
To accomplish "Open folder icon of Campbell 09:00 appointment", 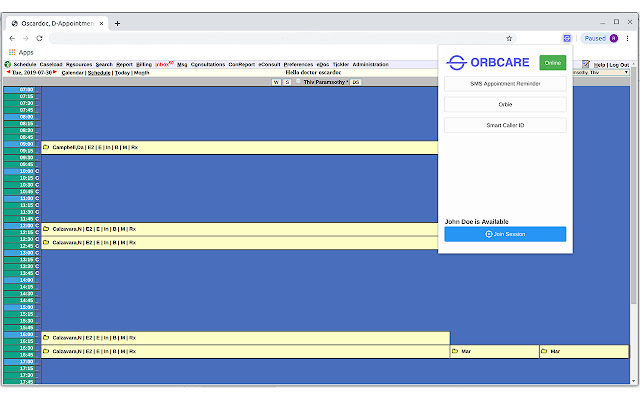I will pos(46,147).
